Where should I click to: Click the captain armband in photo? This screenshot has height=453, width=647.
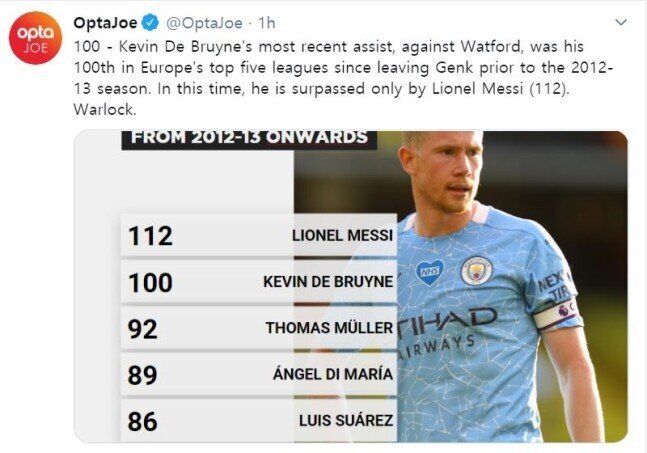pyautogui.click(x=557, y=314)
